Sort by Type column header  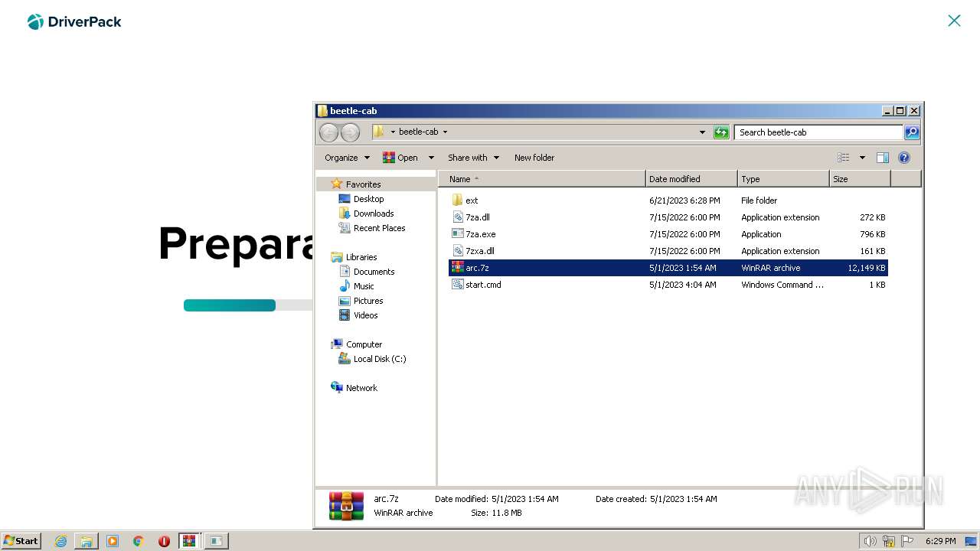(783, 179)
